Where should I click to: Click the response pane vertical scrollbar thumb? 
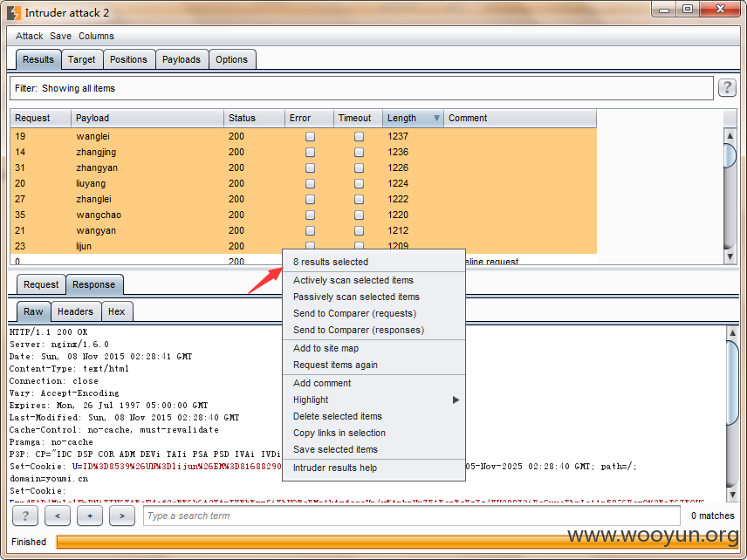click(732, 383)
